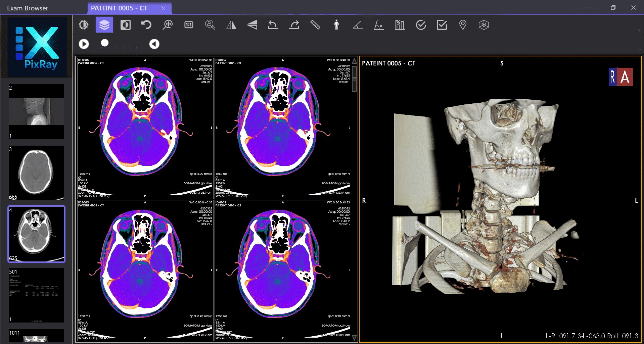Viewport: 644px width, 344px height.
Task: Toggle the annotation checkbox tool
Action: [x=442, y=24]
